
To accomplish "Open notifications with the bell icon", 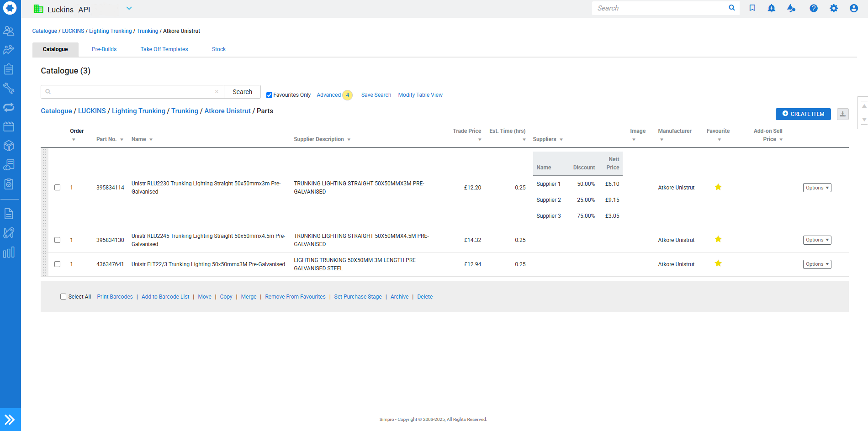I will coord(771,8).
